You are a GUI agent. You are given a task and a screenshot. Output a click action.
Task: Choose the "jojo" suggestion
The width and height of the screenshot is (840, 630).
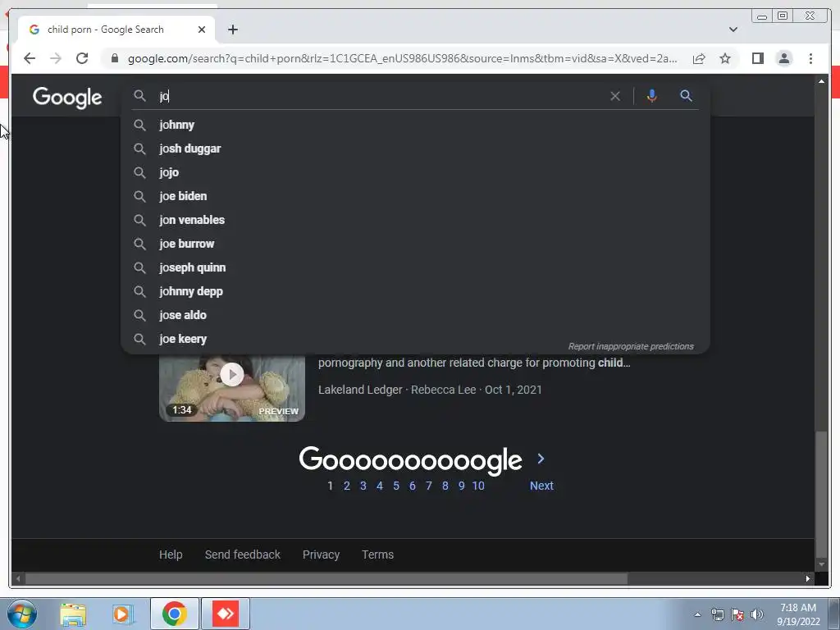coord(415,172)
